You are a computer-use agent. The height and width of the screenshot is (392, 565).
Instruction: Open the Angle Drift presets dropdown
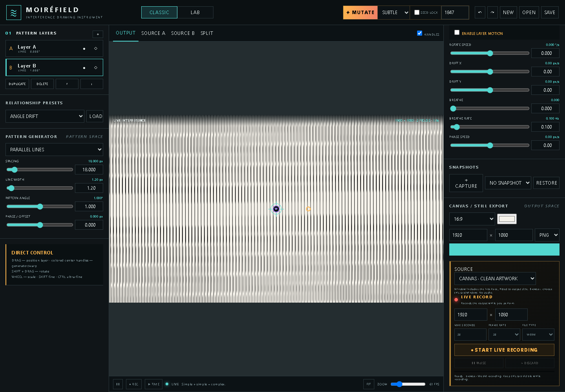click(45, 116)
